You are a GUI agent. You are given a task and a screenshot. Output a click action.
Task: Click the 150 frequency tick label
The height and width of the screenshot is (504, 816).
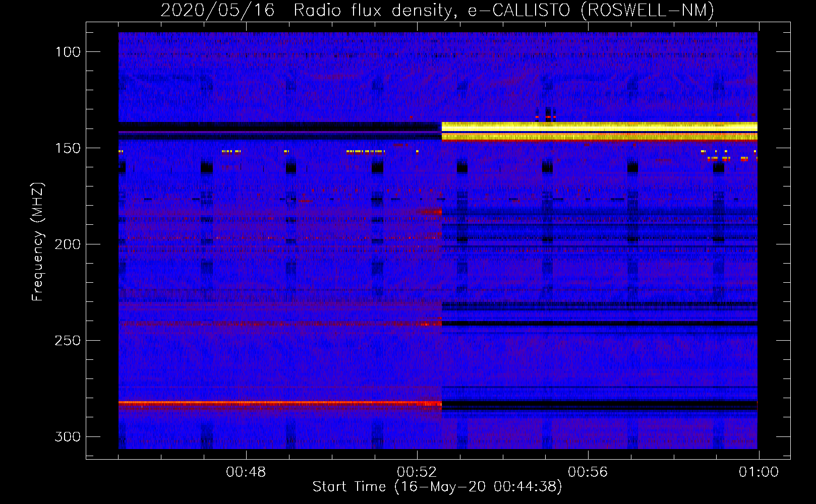(x=68, y=148)
